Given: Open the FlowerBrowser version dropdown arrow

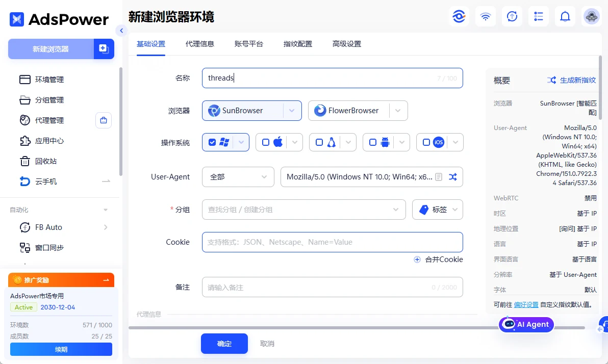Looking at the screenshot, I should pyautogui.click(x=398, y=111).
